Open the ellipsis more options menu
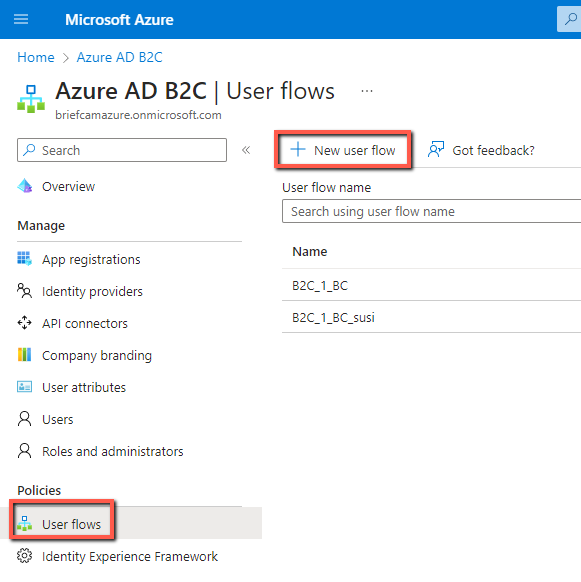Image resolution: width=581 pixels, height=582 pixels. tap(367, 91)
